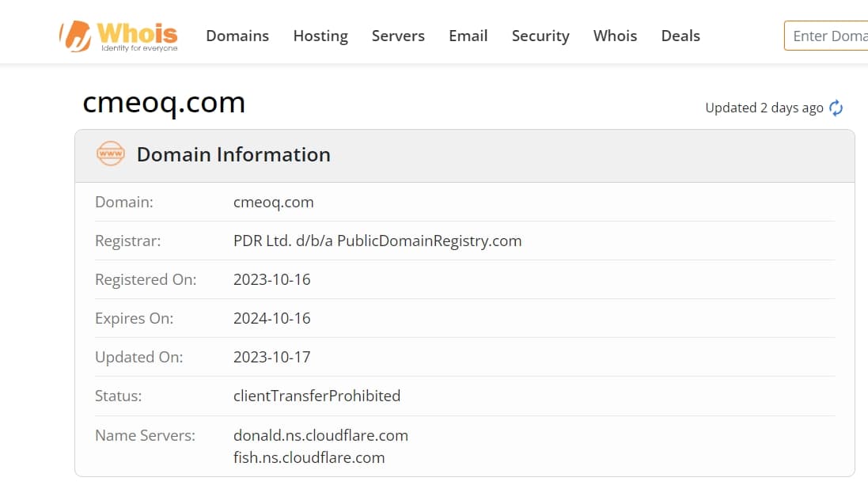Open the Servers menu
The width and height of the screenshot is (868, 489).
[398, 36]
